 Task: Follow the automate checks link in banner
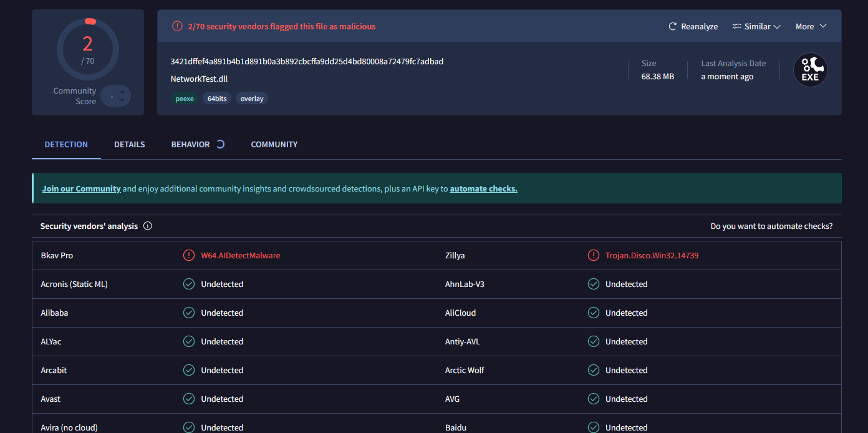[x=483, y=188]
